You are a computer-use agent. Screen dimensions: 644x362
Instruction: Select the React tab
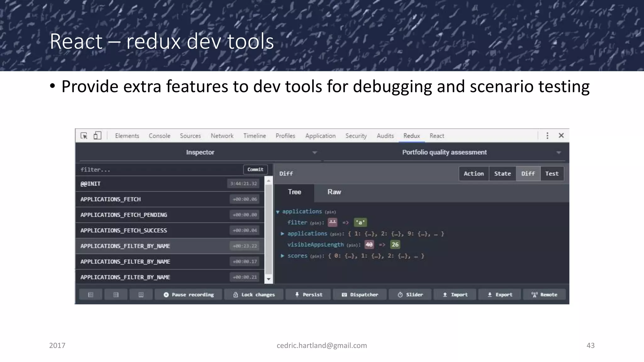tap(437, 136)
